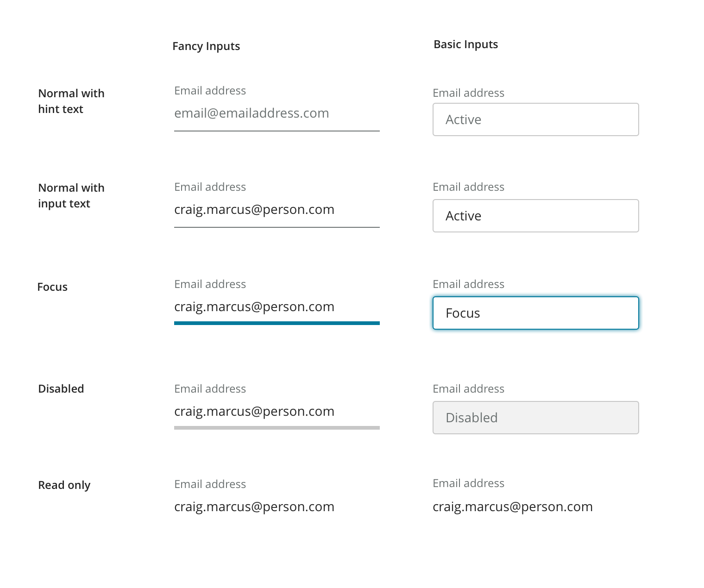Click the read-only fancy email value

(x=254, y=507)
